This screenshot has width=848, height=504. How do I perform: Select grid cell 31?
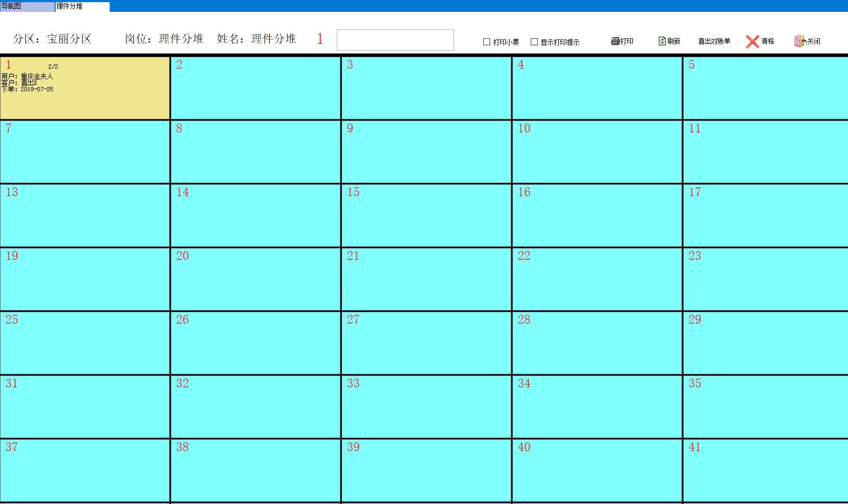click(85, 407)
